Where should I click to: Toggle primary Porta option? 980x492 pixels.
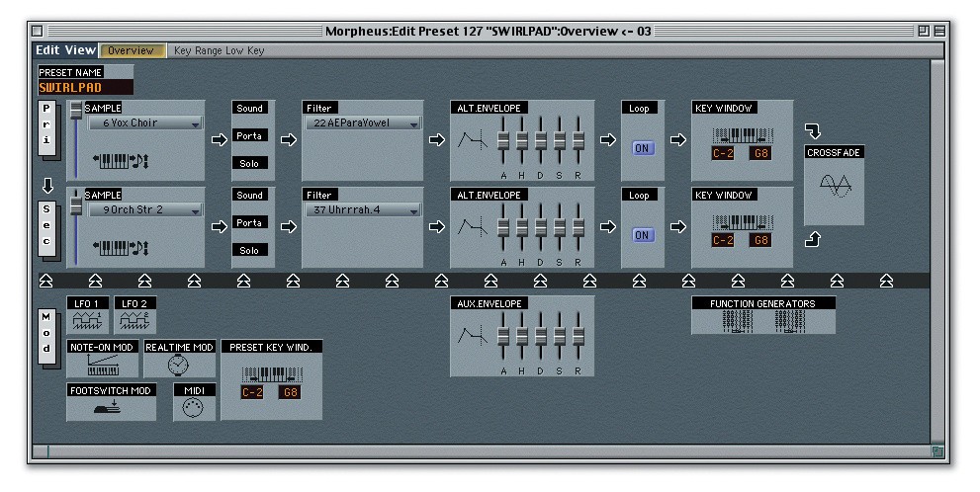(x=249, y=135)
